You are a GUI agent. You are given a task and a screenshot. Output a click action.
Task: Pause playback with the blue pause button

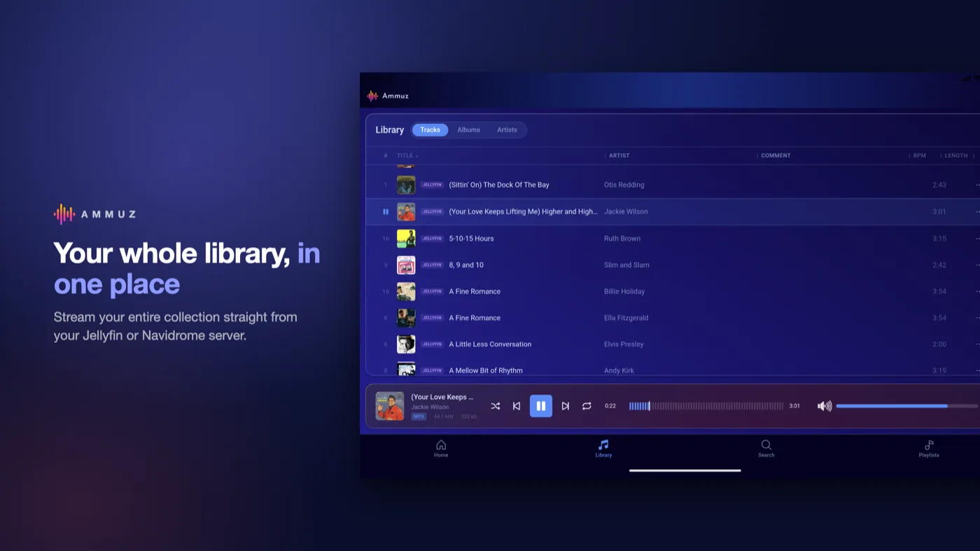coord(540,406)
